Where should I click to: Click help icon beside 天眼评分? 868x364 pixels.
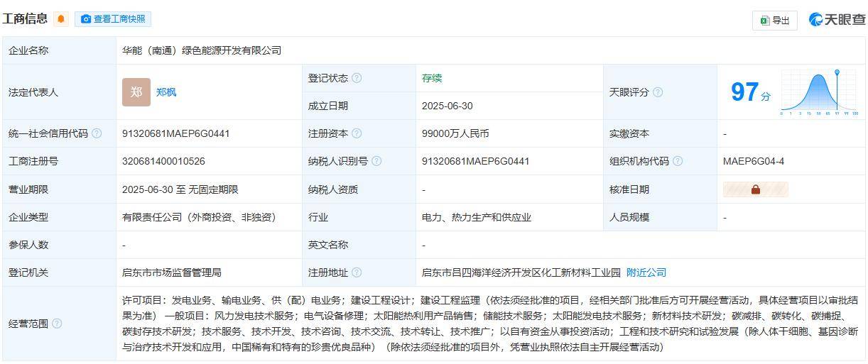658,92
